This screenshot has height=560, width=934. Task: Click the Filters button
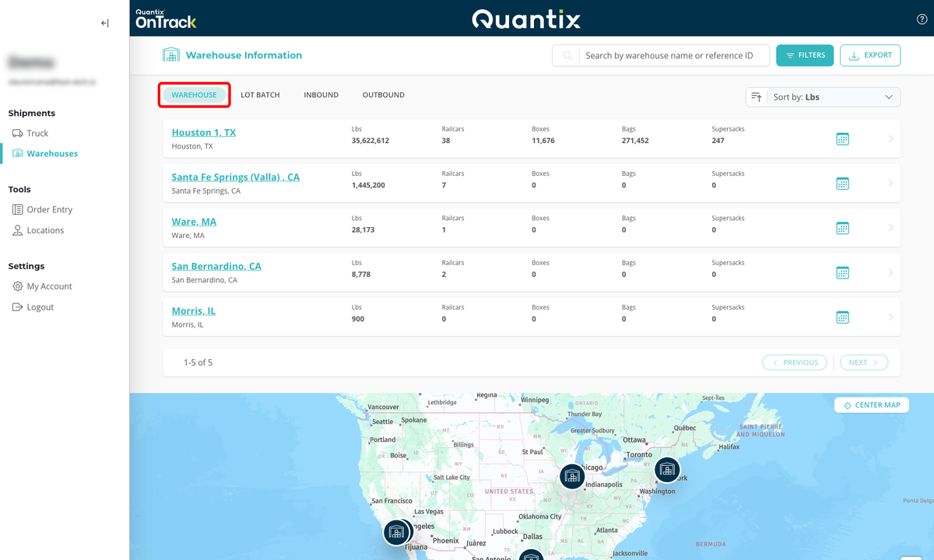point(805,55)
